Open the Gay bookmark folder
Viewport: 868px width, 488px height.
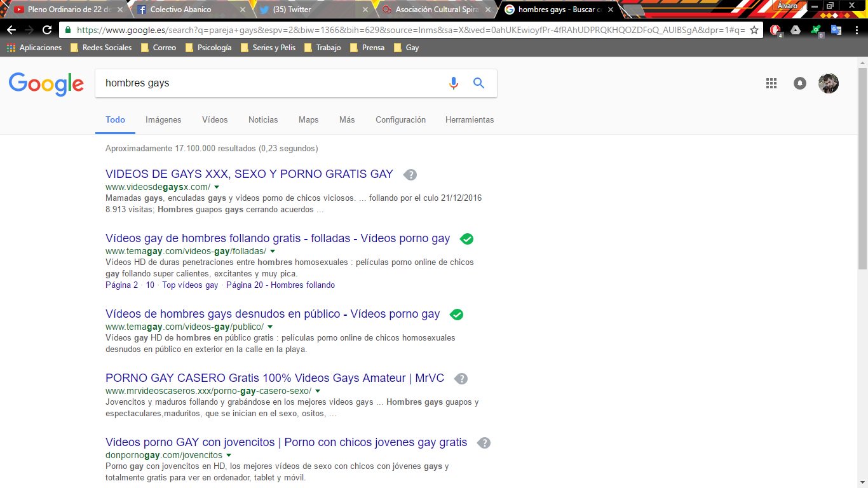[406, 48]
